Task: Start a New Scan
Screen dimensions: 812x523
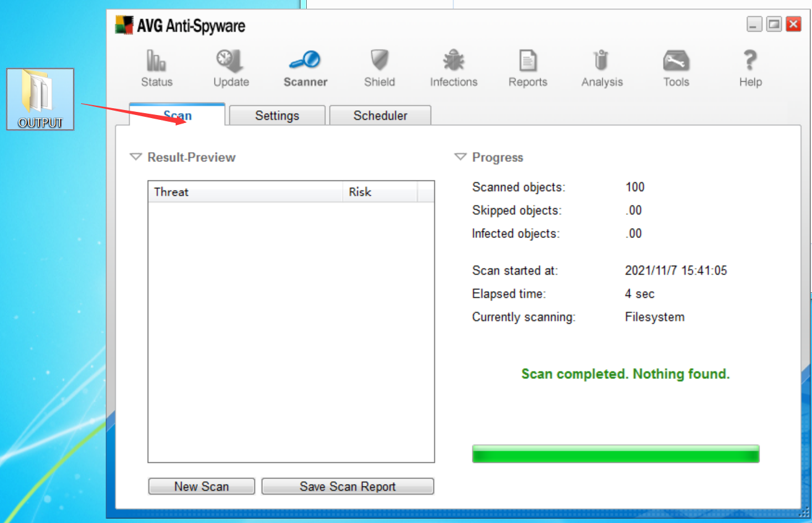Action: tap(202, 487)
